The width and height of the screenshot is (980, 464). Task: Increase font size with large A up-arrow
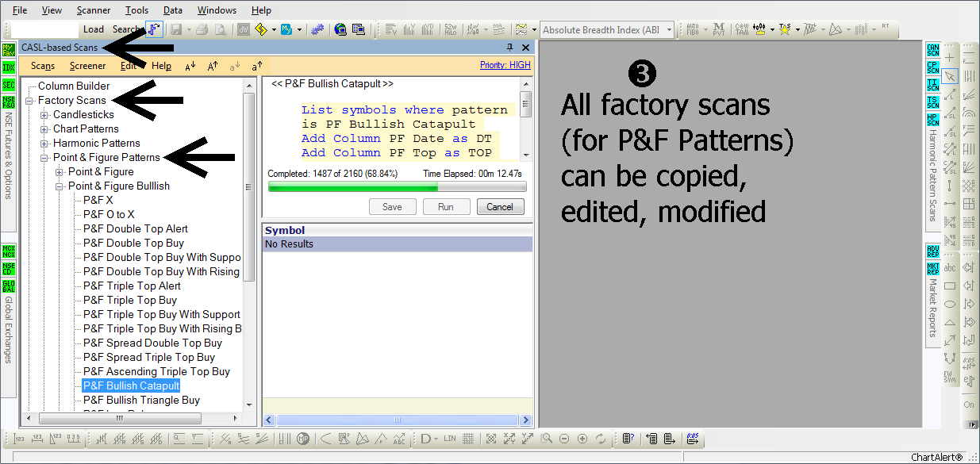click(213, 67)
